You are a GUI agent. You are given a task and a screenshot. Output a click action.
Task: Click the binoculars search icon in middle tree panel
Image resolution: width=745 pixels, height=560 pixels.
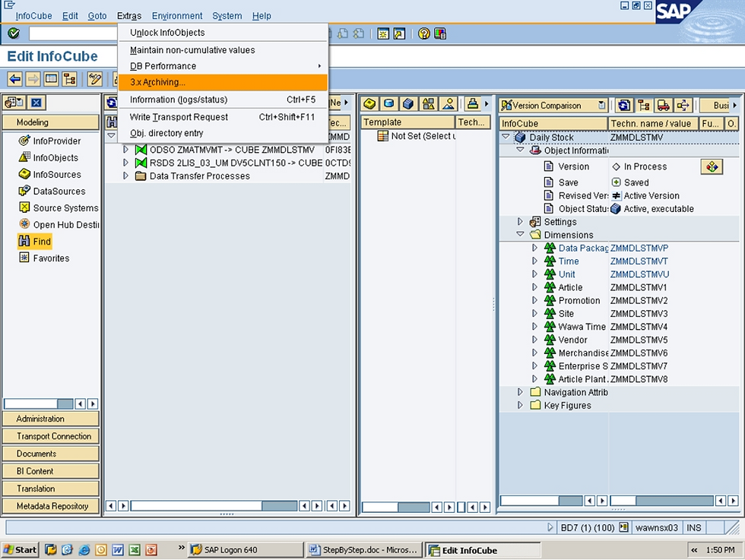click(111, 122)
